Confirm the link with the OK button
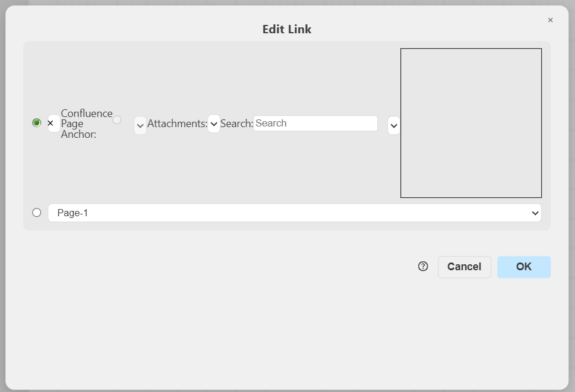 524,267
